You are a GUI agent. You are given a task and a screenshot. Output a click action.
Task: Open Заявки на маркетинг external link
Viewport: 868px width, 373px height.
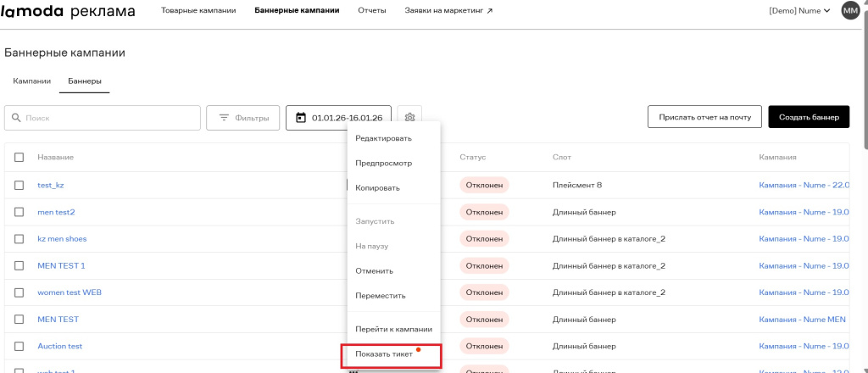(x=448, y=10)
